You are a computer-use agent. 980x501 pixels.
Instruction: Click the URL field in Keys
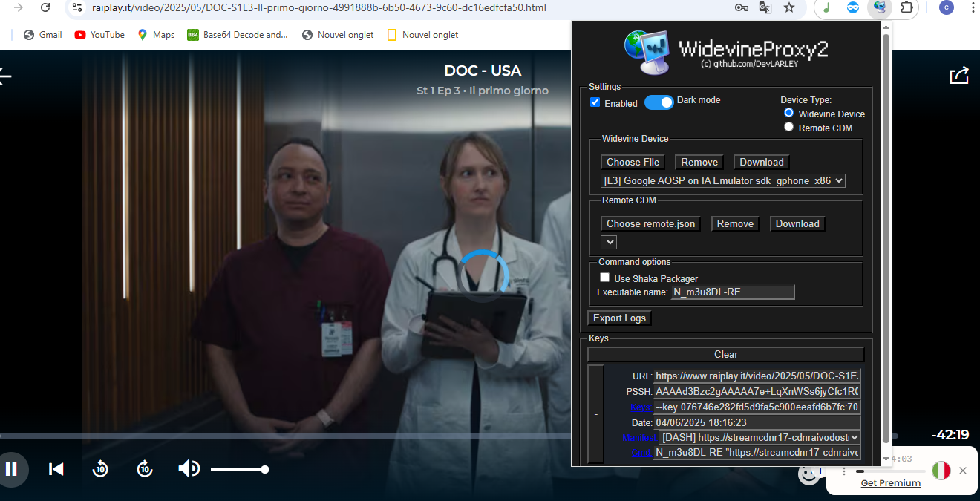(757, 376)
